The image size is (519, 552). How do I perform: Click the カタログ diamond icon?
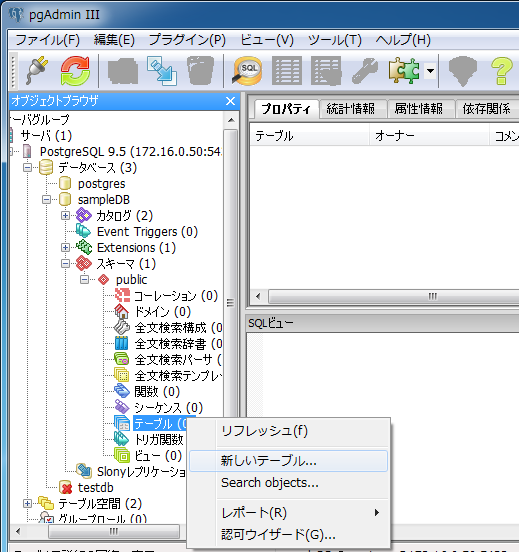point(84,215)
